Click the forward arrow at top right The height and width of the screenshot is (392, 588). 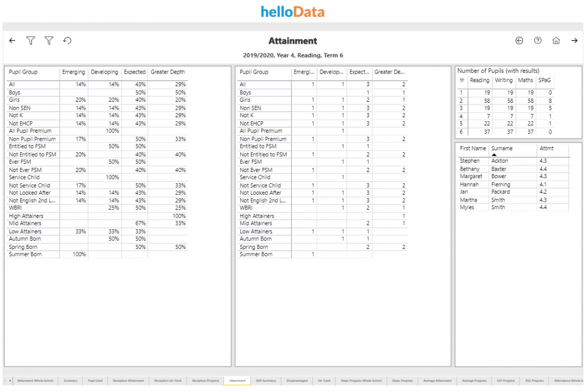[x=574, y=41]
